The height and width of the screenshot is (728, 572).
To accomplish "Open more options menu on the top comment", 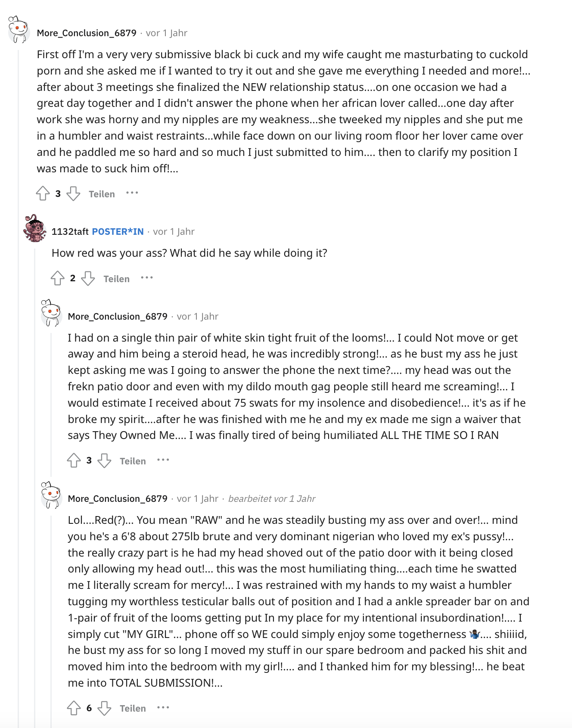I will [132, 193].
